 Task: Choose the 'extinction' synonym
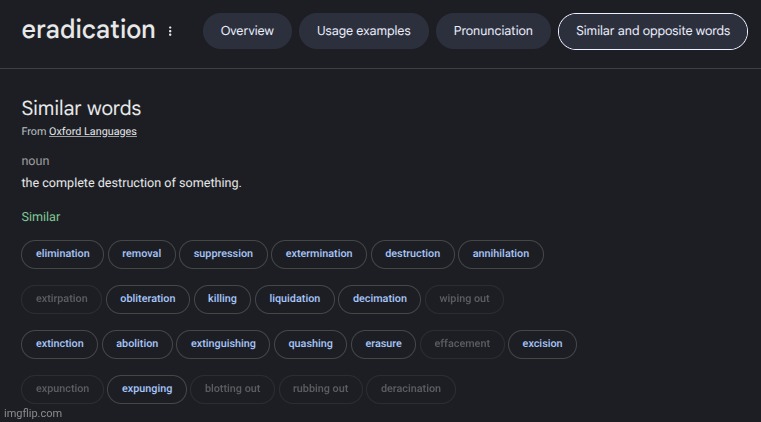[60, 344]
